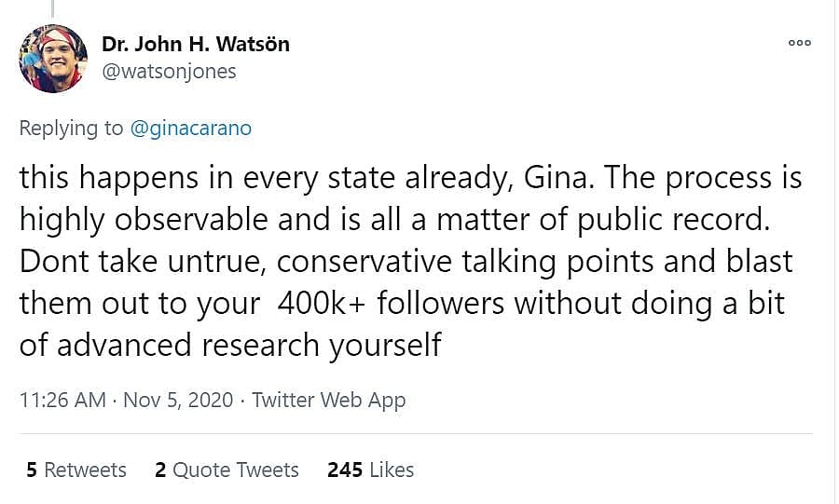The image size is (839, 504).
Task: Click the 11:26 AM time stamp
Action: tap(62, 400)
